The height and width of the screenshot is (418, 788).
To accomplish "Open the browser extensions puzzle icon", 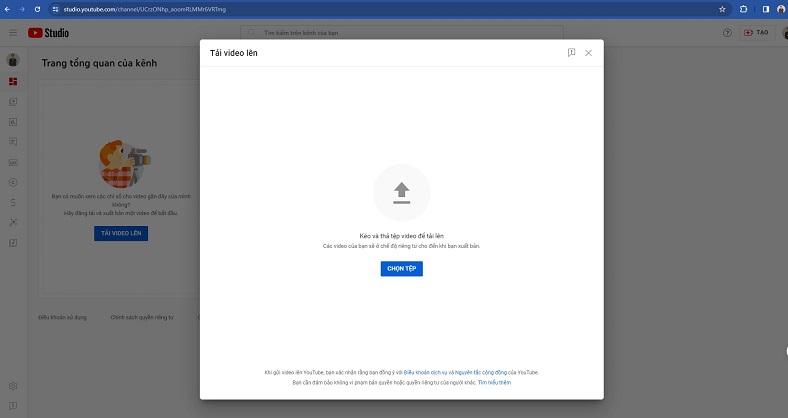I will coord(743,9).
